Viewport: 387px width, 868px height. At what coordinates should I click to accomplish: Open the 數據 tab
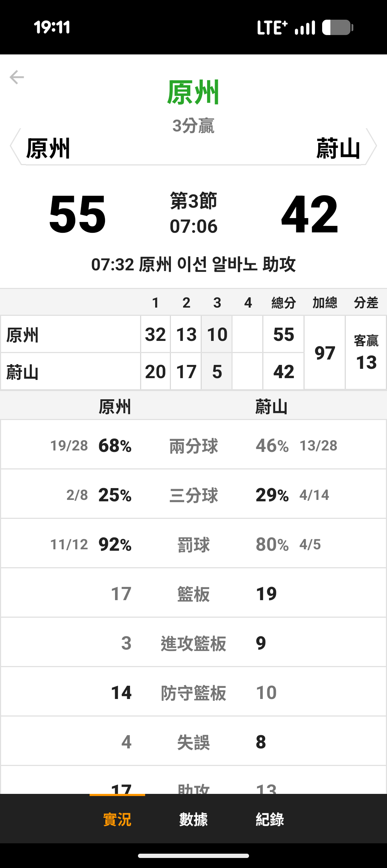tap(193, 819)
